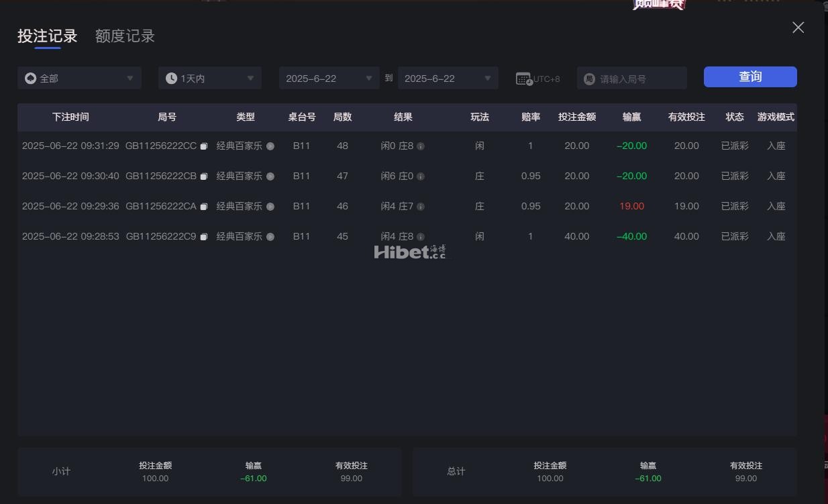Viewport: 828px width, 504px height.
Task: Click the UTC+8 calendar timezone icon
Action: pos(524,79)
